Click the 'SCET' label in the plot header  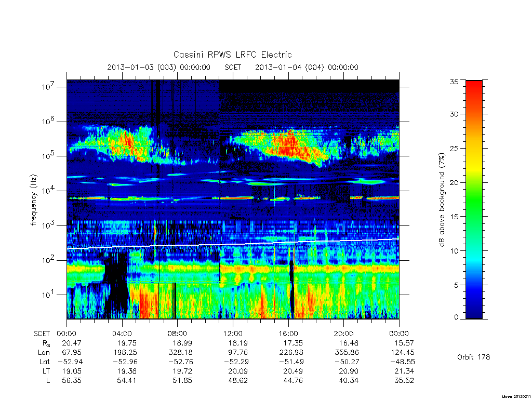[x=233, y=67]
